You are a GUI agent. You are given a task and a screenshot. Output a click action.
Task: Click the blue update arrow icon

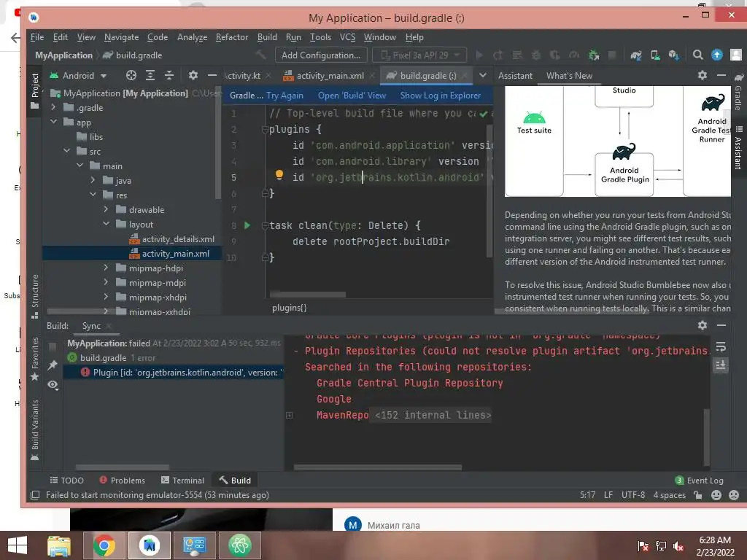(x=716, y=55)
